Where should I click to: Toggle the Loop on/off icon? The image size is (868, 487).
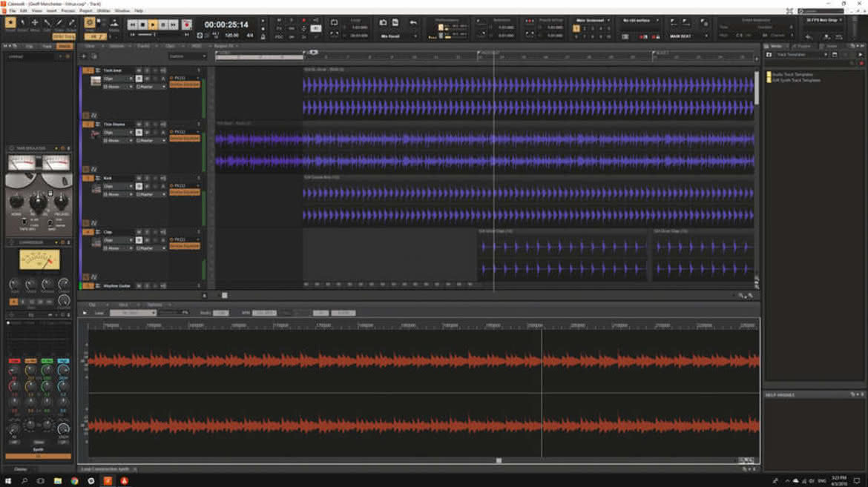pos(334,23)
